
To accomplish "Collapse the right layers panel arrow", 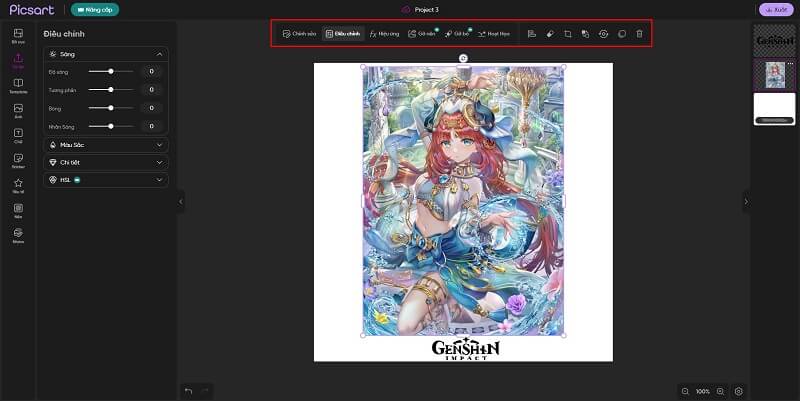I will click(746, 202).
